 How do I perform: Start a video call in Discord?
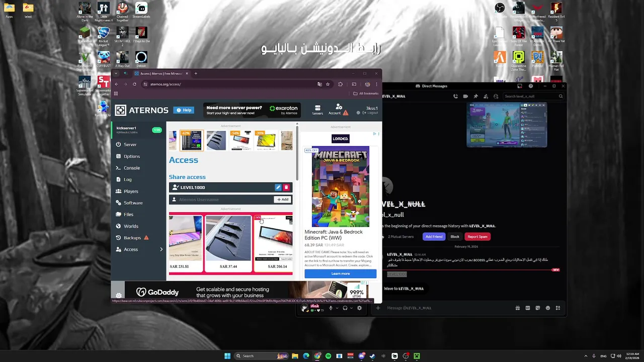click(465, 96)
